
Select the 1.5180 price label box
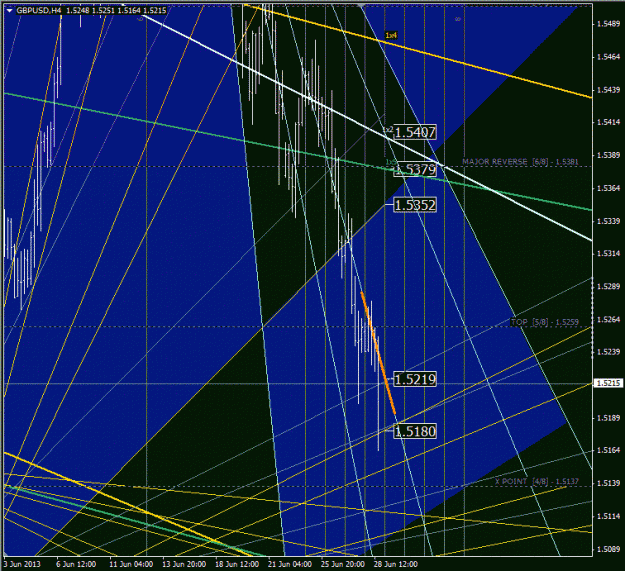pos(415,431)
